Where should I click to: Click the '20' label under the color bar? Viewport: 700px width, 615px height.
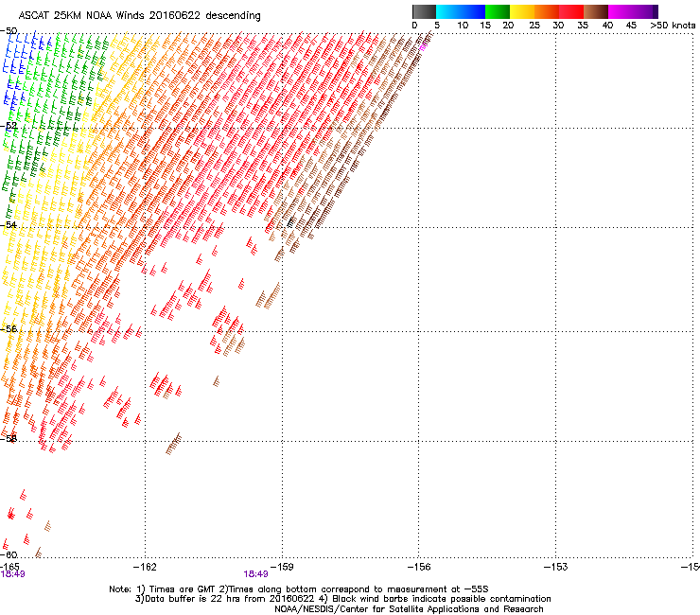point(508,26)
